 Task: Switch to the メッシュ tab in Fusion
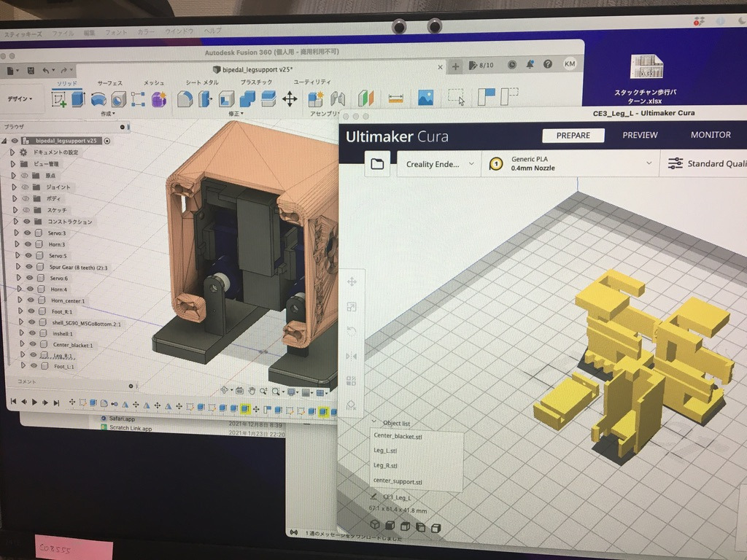click(154, 83)
